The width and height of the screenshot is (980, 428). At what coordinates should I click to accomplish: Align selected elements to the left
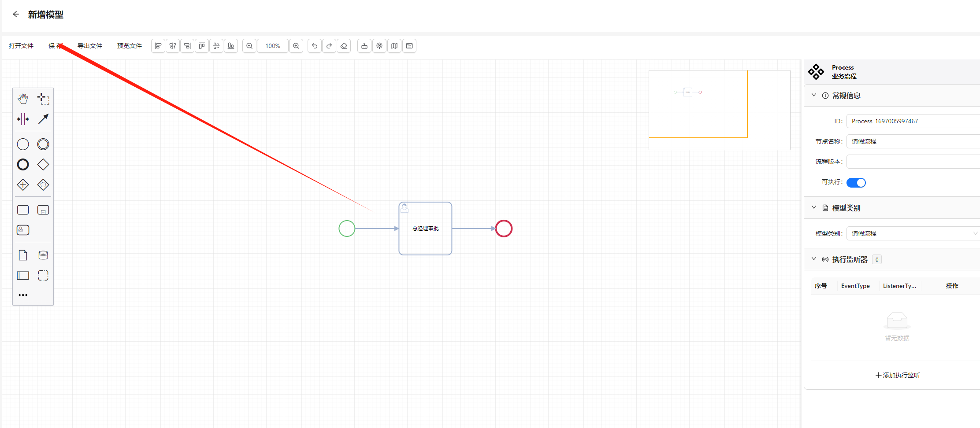(158, 46)
